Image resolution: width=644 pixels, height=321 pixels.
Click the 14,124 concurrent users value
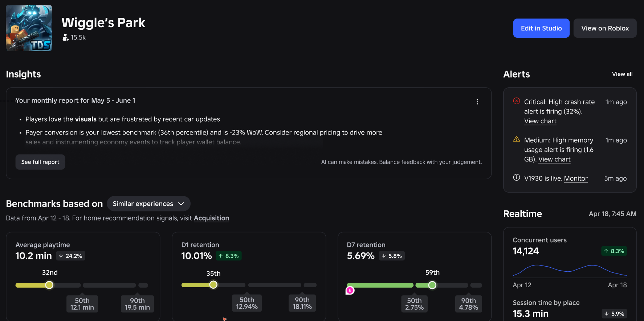(526, 251)
